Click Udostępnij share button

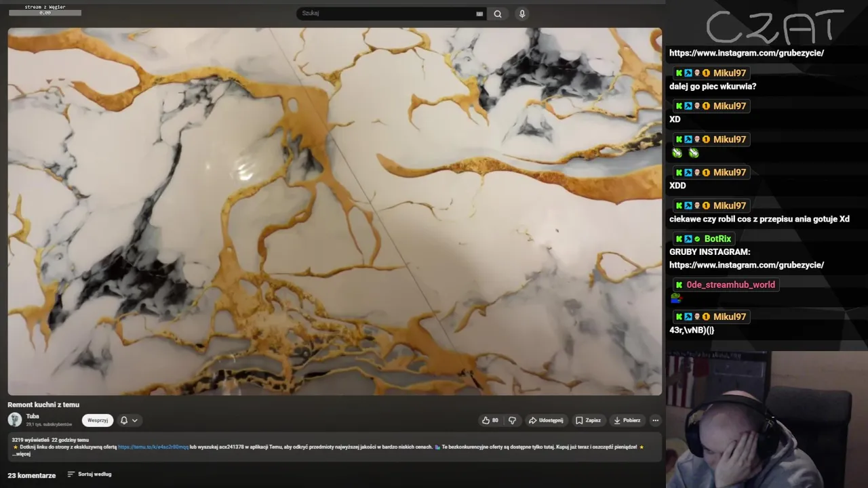546,420
